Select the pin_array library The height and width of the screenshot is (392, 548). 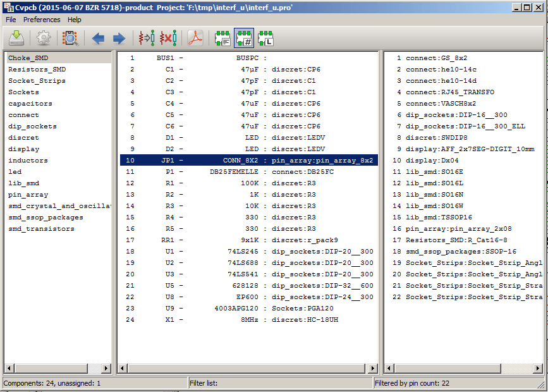pyautogui.click(x=28, y=195)
